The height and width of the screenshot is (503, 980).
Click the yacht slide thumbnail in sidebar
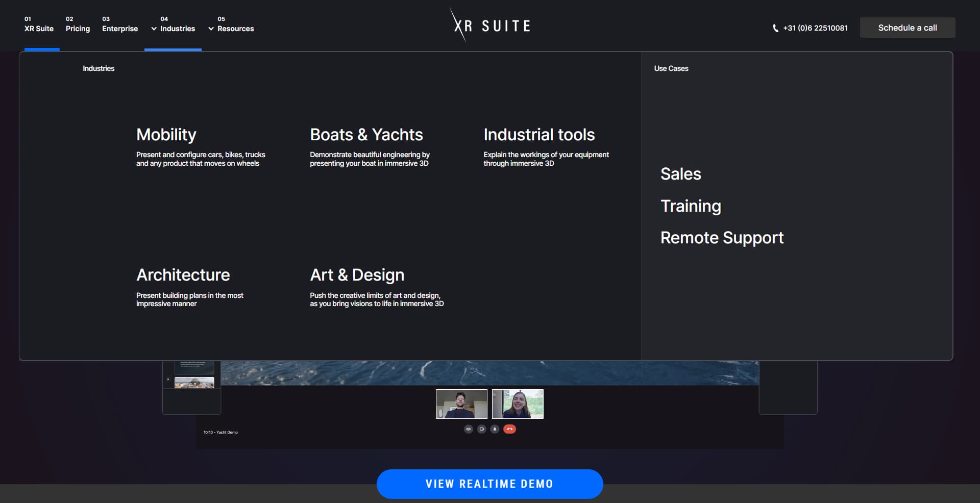tap(194, 383)
